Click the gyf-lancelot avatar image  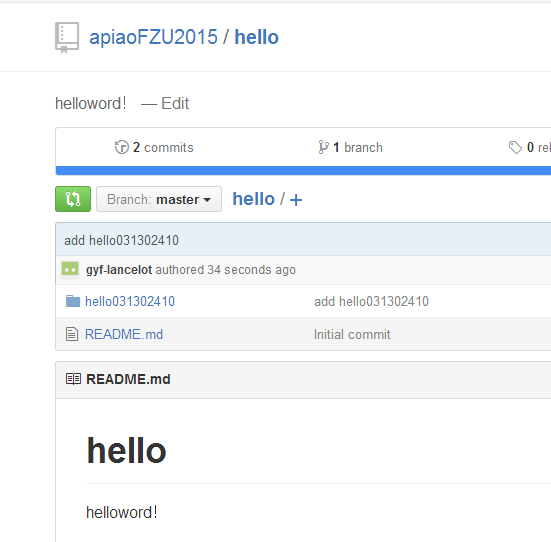(x=70, y=270)
